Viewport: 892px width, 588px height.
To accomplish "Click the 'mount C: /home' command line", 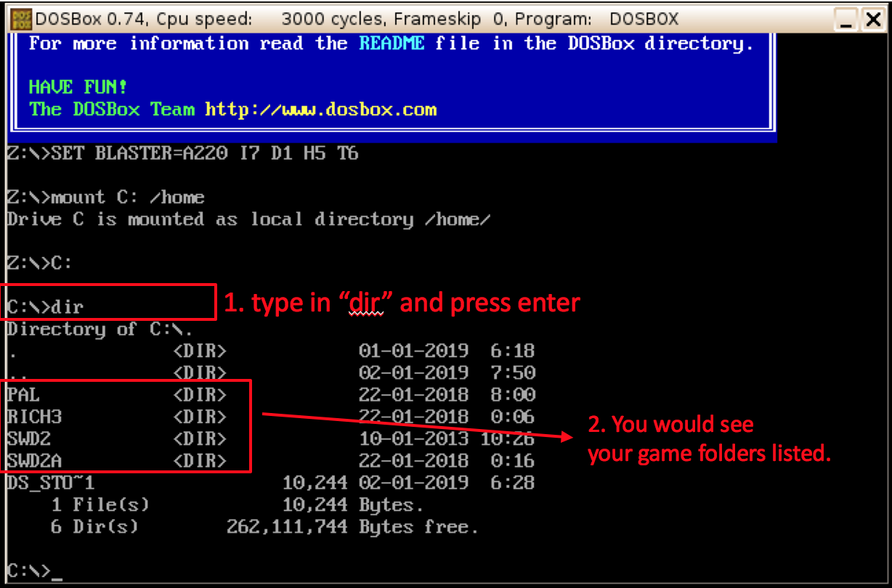I will coord(106,197).
